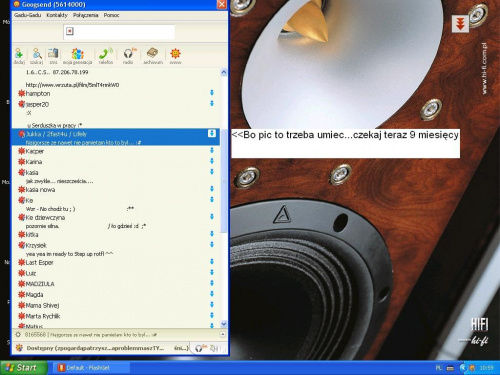Click the status icon beside Magda
500x375 pixels.
click(x=22, y=295)
